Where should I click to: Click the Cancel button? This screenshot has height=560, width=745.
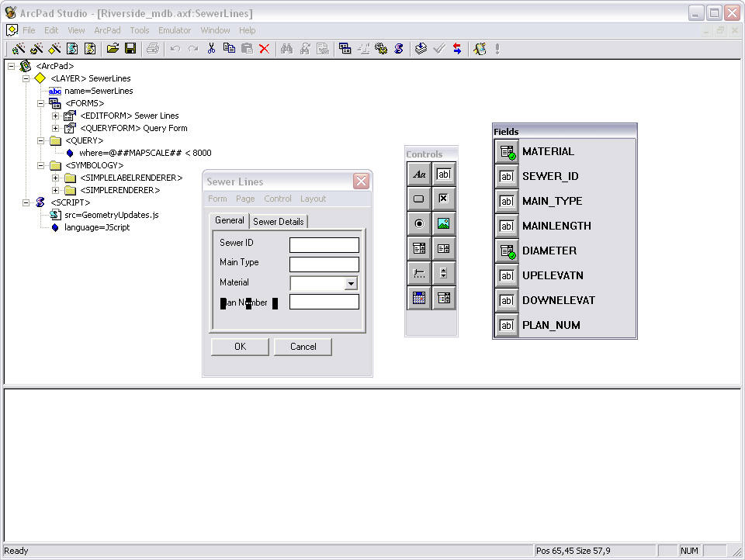[x=303, y=347]
